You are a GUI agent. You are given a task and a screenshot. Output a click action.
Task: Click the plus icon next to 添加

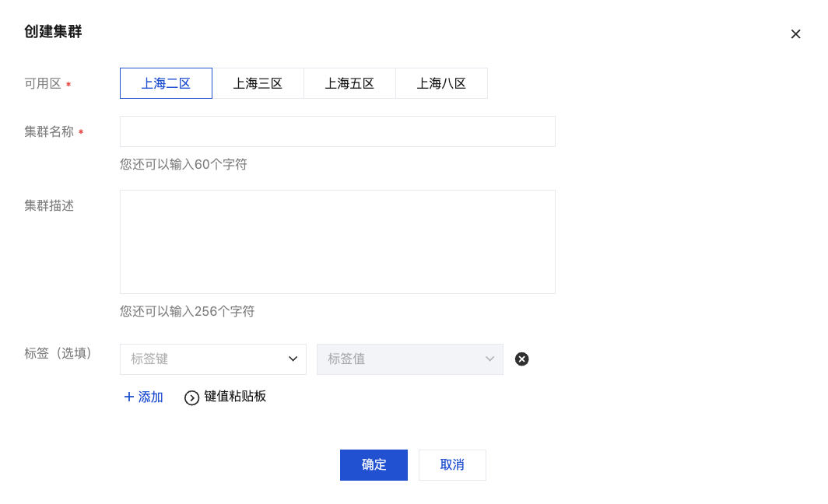tap(129, 397)
